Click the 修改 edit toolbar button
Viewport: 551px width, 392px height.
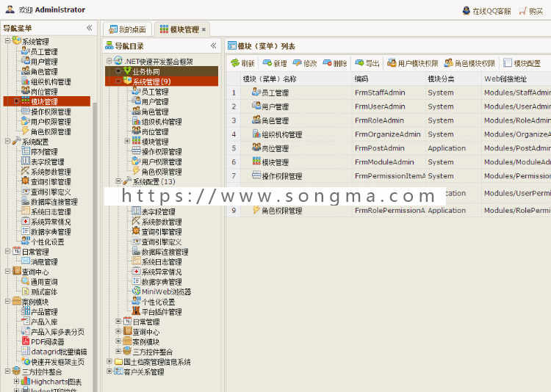pos(305,63)
